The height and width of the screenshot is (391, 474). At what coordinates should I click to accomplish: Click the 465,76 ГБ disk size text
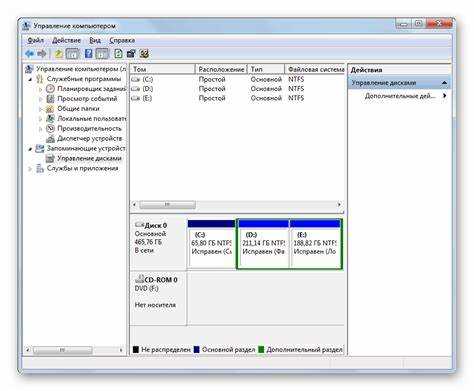[x=148, y=242]
